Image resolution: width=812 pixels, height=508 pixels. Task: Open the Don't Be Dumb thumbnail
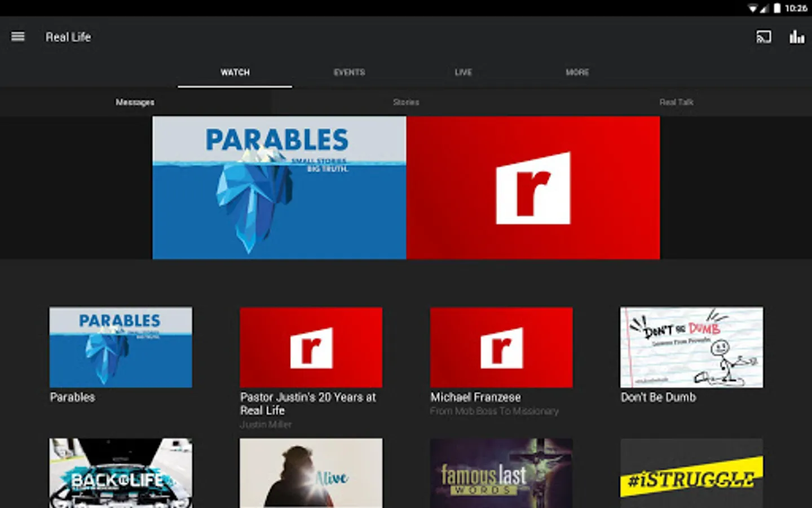pyautogui.click(x=691, y=347)
